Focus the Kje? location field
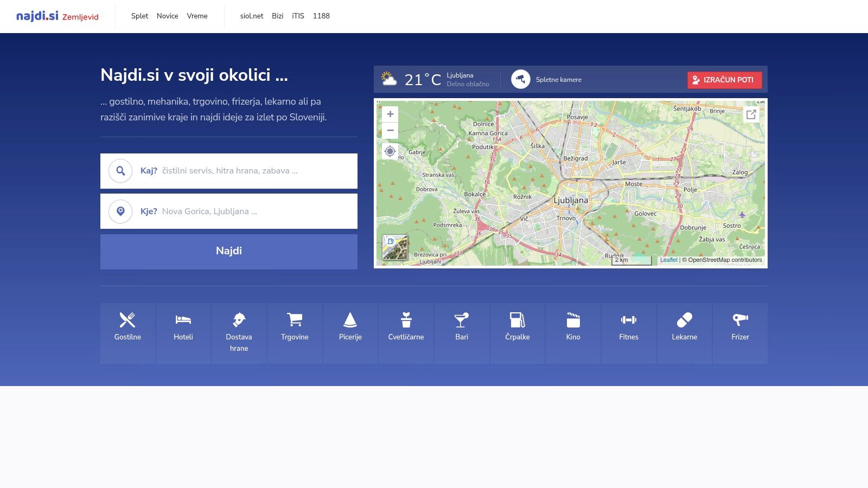Image resolution: width=868 pixels, height=488 pixels. pyautogui.click(x=229, y=211)
